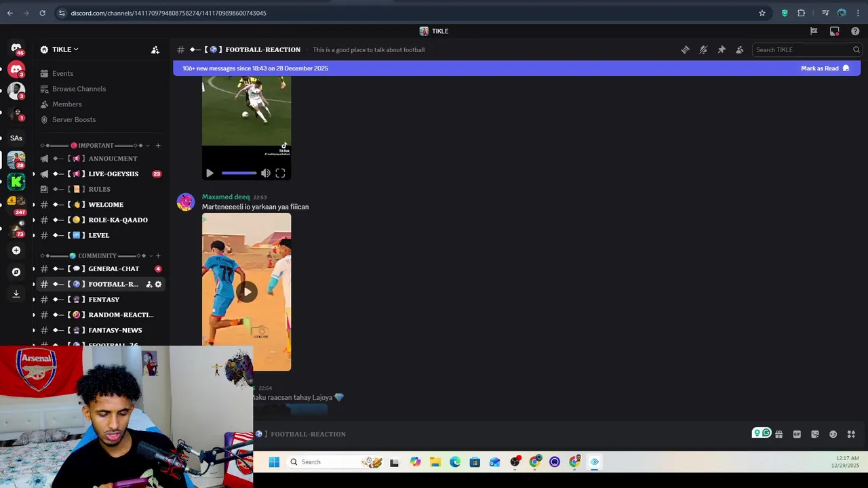This screenshot has height=488, width=868.
Task: Toggle fullscreen on top video
Action: pyautogui.click(x=280, y=174)
